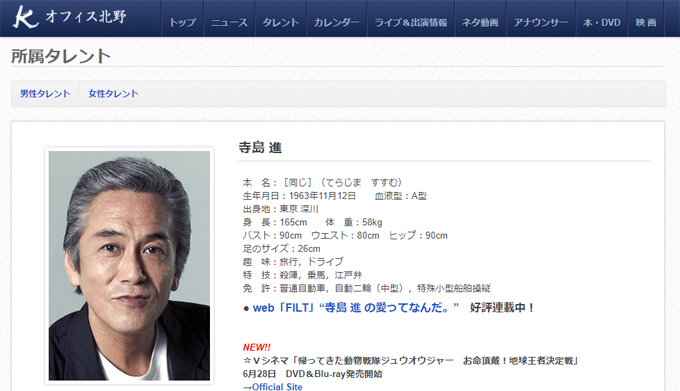Select the 特 技：殺陣，乗馬，江戸弁 line
This screenshot has height=391, width=680.
(302, 275)
